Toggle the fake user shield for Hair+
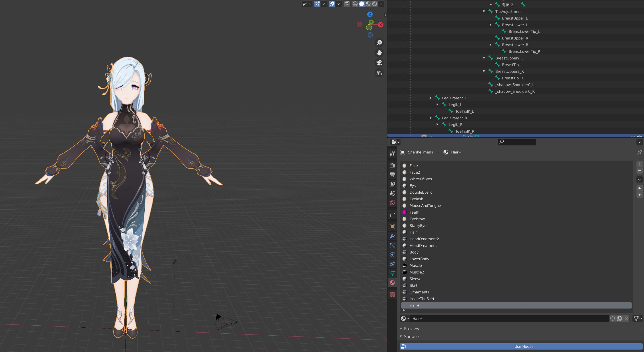The height and width of the screenshot is (352, 644). [612, 319]
